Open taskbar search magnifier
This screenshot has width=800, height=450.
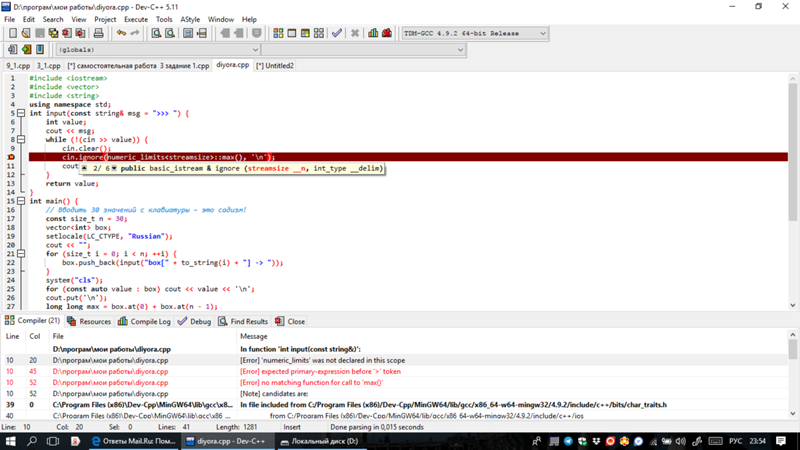tap(32, 441)
